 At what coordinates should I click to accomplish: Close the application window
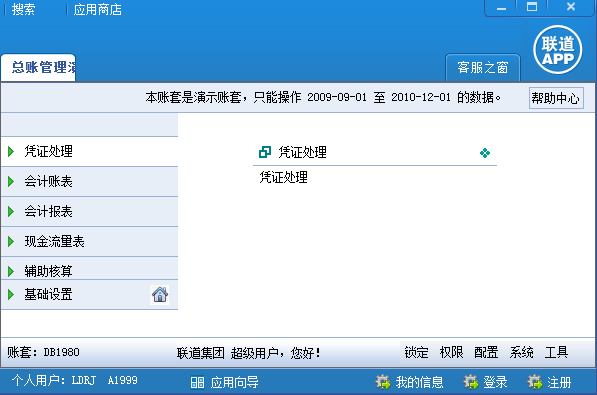click(x=571, y=7)
